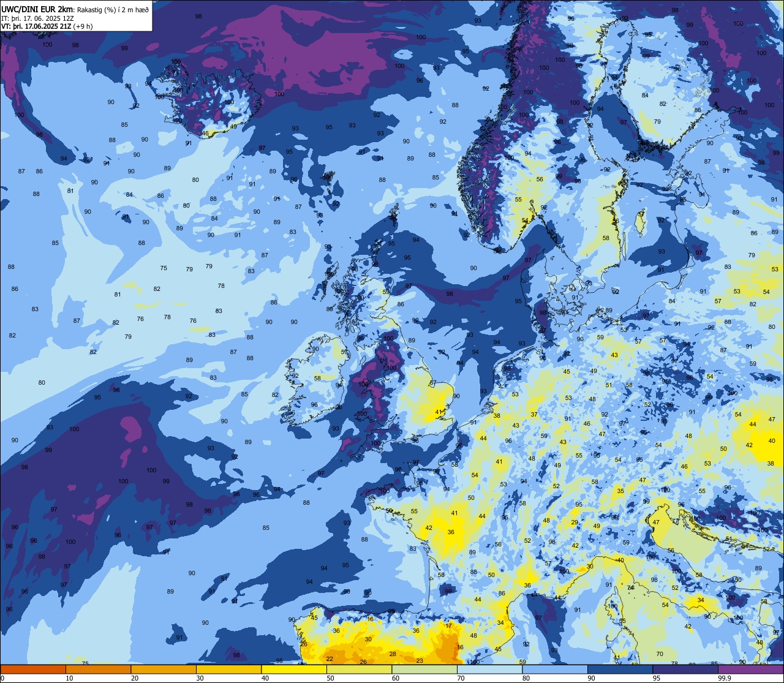
Task: Click the '(+9 h)' forecast offset text
Action: pos(83,26)
